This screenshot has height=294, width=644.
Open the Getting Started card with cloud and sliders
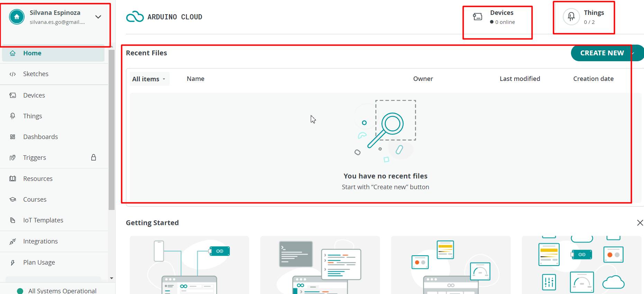pos(581,265)
